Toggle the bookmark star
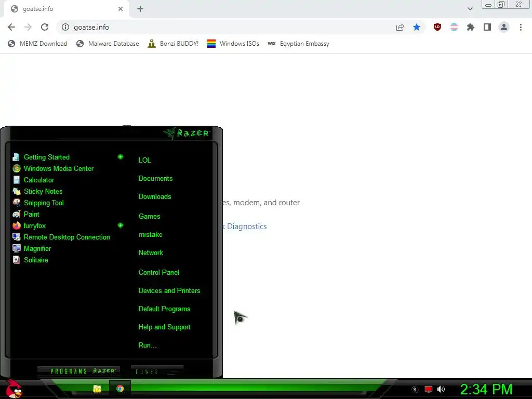Viewport: 532px width, 399px height. point(417,27)
